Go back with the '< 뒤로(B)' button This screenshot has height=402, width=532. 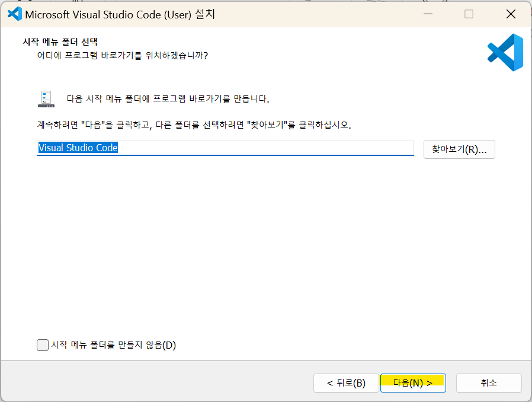click(346, 383)
